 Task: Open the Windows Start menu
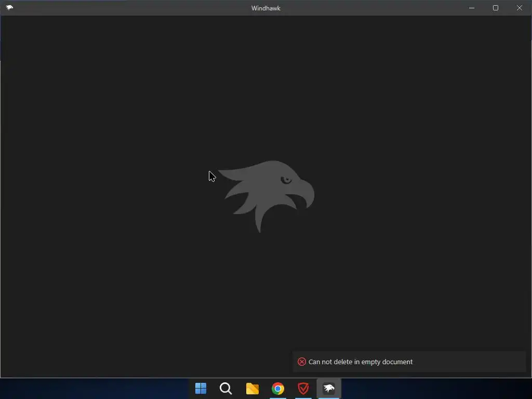click(x=201, y=389)
